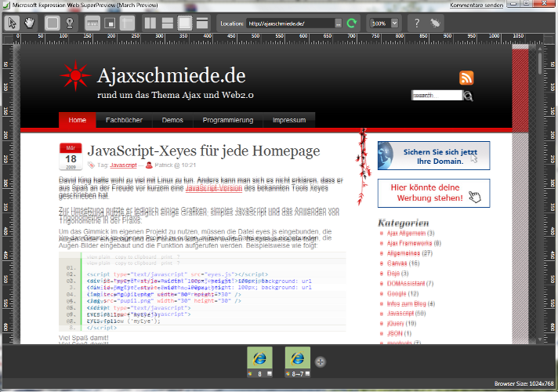Viewport: 558px width, 392px height.
Task: Toggle guide lines visibility button
Action: click(x=127, y=24)
